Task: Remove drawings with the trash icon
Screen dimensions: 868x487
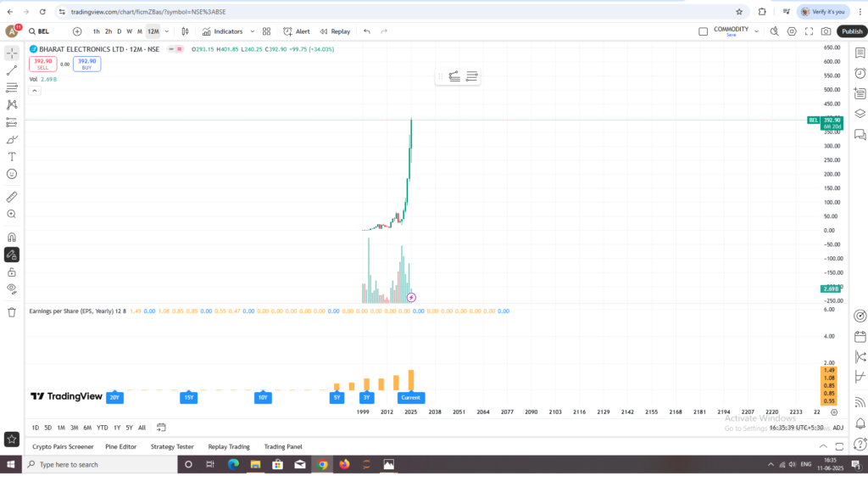Action: click(x=12, y=312)
